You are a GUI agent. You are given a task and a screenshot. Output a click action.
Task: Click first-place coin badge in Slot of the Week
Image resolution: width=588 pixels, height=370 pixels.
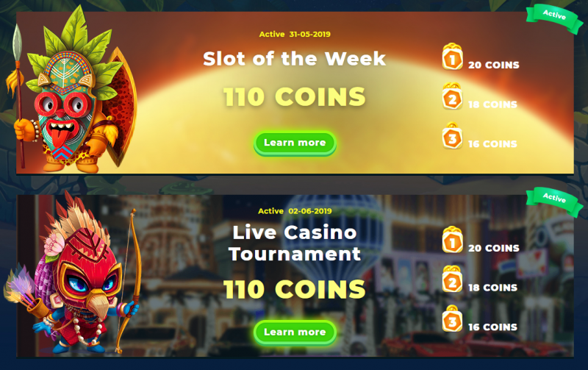point(452,57)
